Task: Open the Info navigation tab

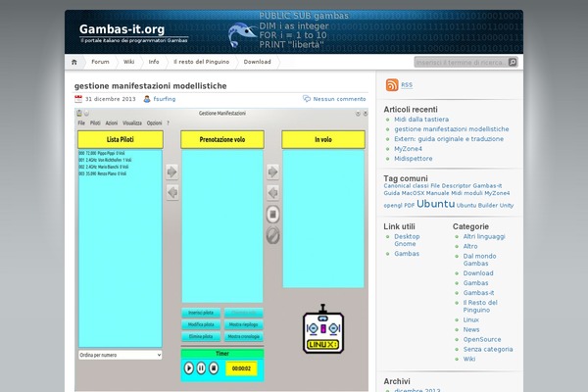Action: 154,62
